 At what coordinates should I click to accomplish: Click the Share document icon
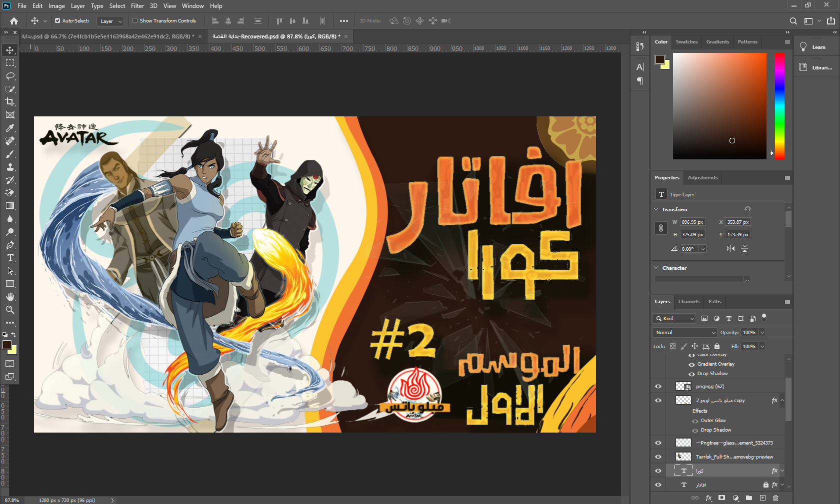[831, 21]
